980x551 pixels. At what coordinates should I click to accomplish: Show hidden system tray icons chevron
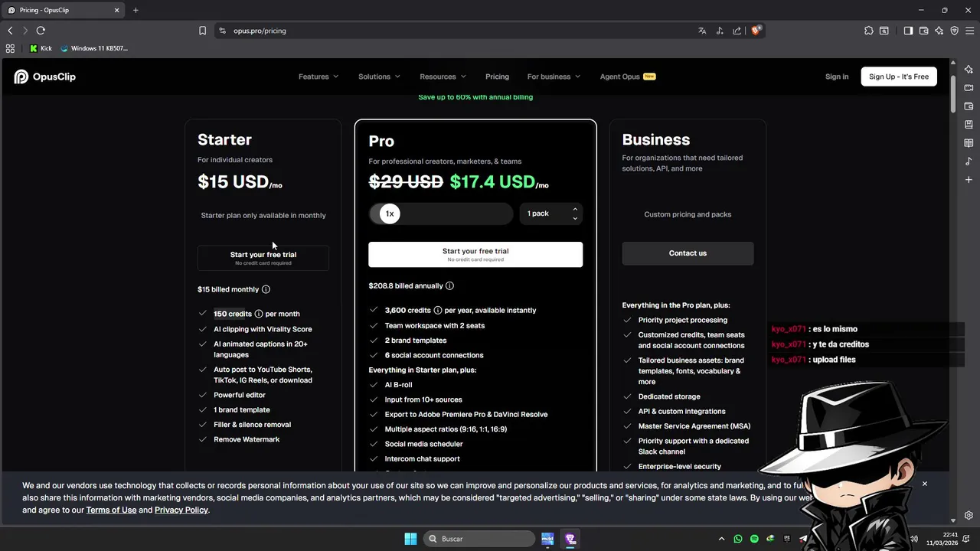point(722,539)
